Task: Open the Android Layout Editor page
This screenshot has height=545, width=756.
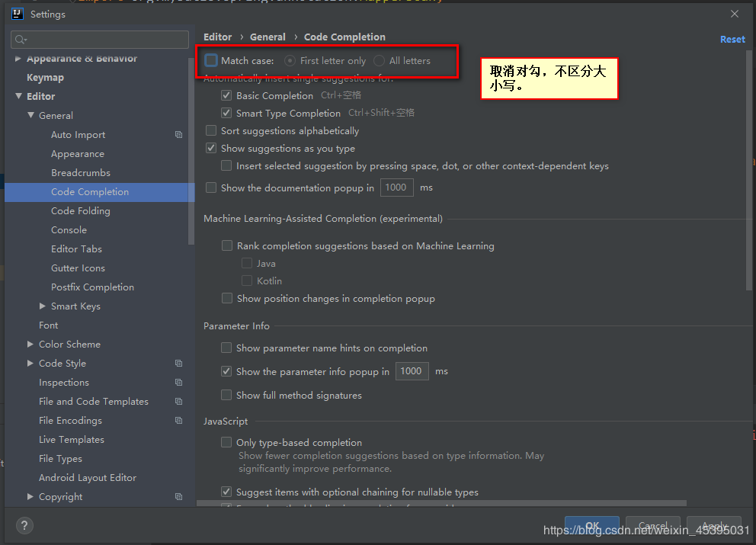Action: coord(88,477)
